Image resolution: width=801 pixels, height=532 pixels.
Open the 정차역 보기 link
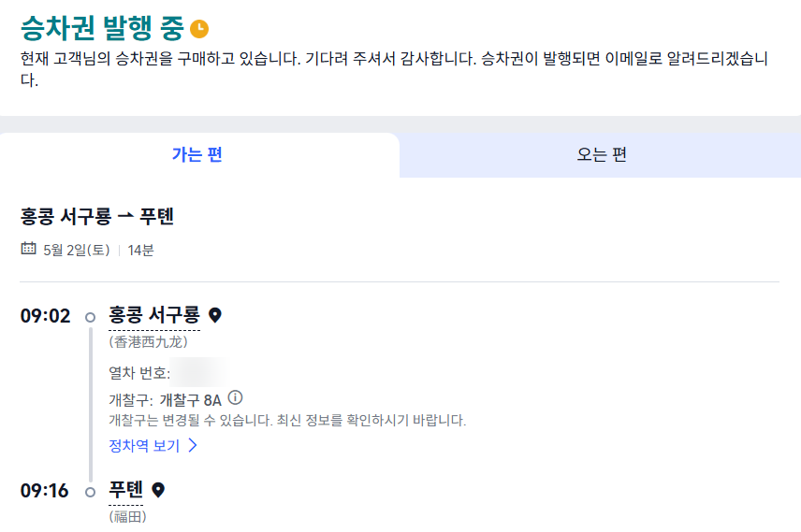144,446
